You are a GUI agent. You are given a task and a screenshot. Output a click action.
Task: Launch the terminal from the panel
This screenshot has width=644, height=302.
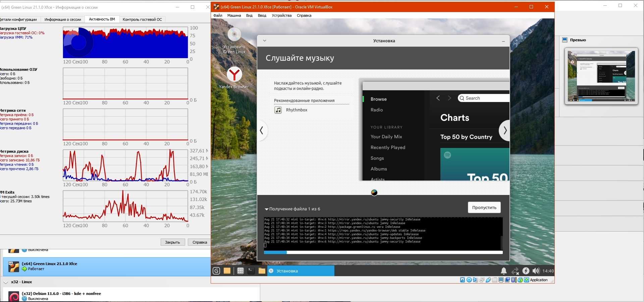coord(251,271)
